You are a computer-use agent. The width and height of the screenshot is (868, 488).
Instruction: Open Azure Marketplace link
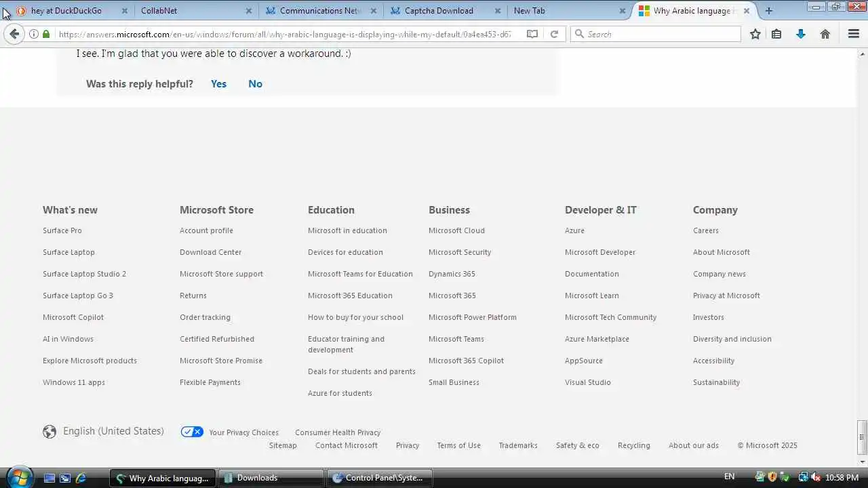tap(597, 339)
